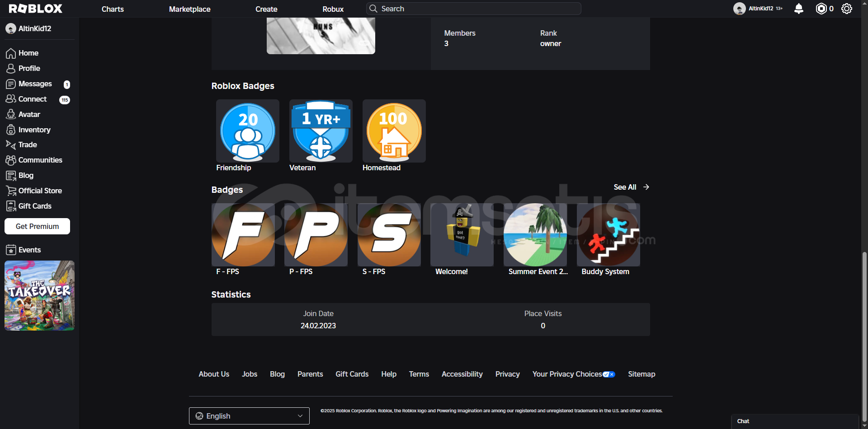Image resolution: width=868 pixels, height=429 pixels.
Task: Click the Get Premium button
Action: coord(37,226)
